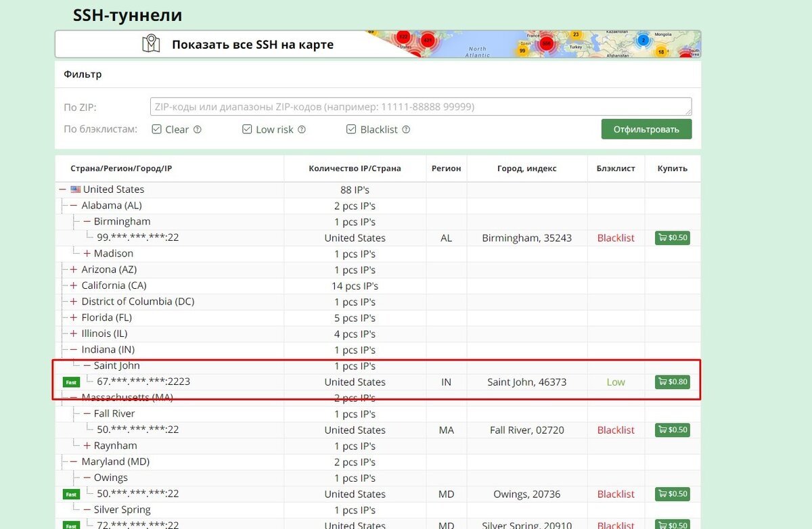Screen dimensions: 812x529
Task: Expand the District of Columbia (DC) node
Action: (74, 301)
